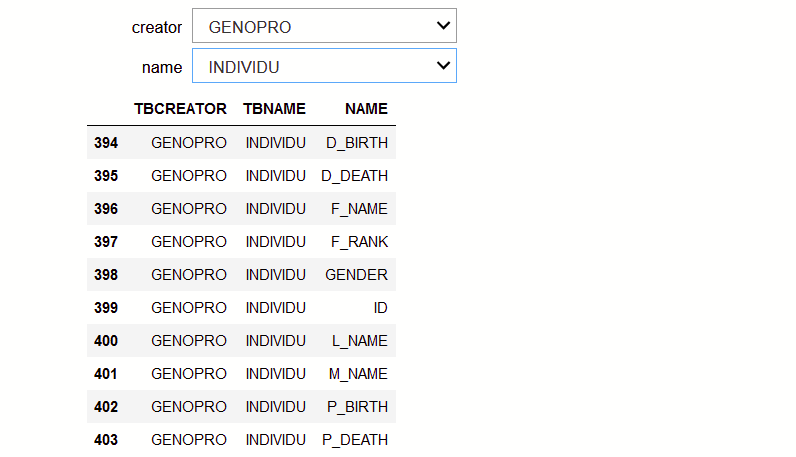Image resolution: width=796 pixels, height=457 pixels.
Task: Click the P_DEATH cell in row 403
Action: [x=355, y=440]
